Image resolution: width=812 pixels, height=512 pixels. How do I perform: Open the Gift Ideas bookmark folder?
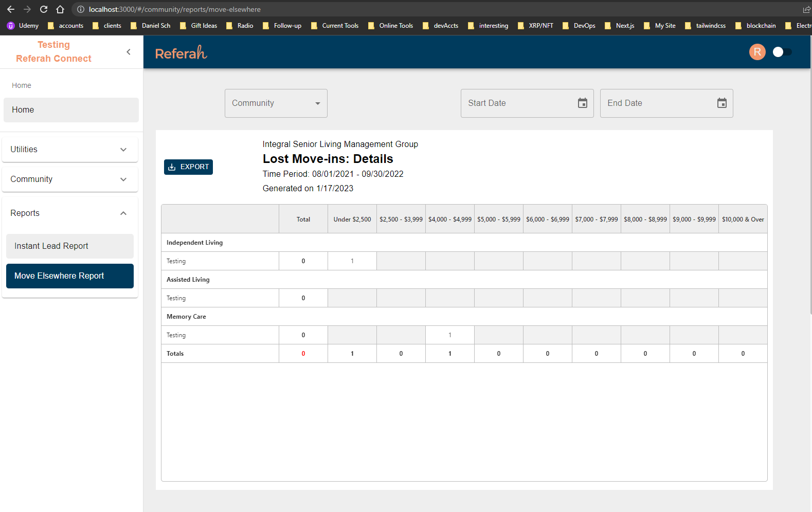pos(199,26)
